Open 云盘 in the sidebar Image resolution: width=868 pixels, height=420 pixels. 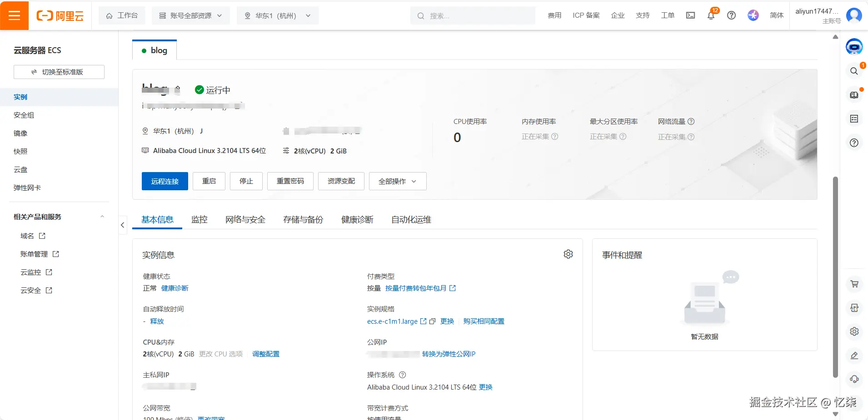tap(20, 170)
